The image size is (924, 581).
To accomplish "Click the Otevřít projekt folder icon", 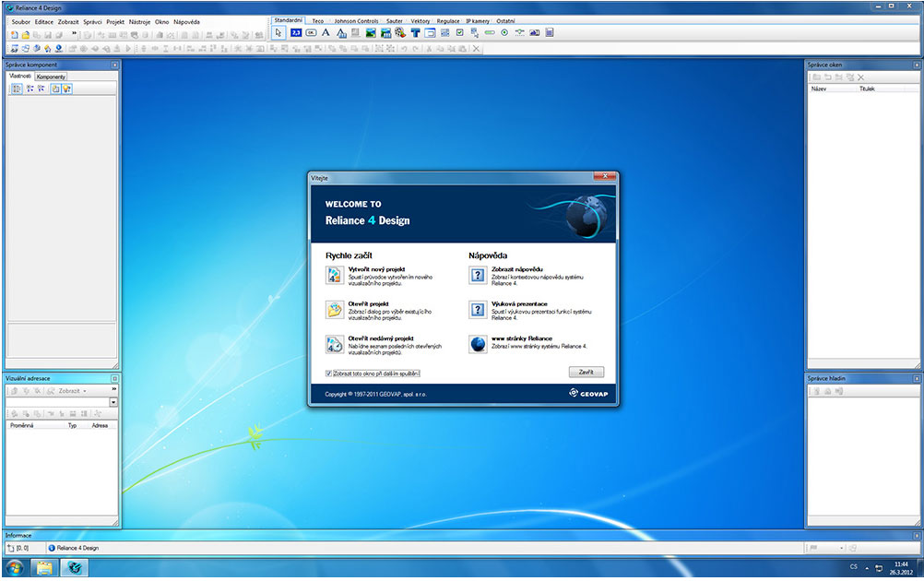I will coord(335,310).
